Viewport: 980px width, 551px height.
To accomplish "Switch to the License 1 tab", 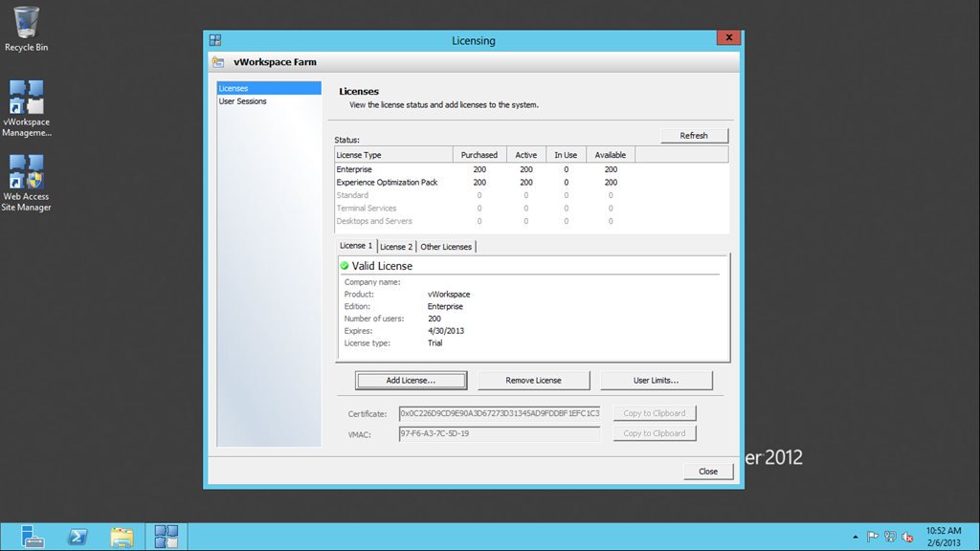I will coord(356,246).
